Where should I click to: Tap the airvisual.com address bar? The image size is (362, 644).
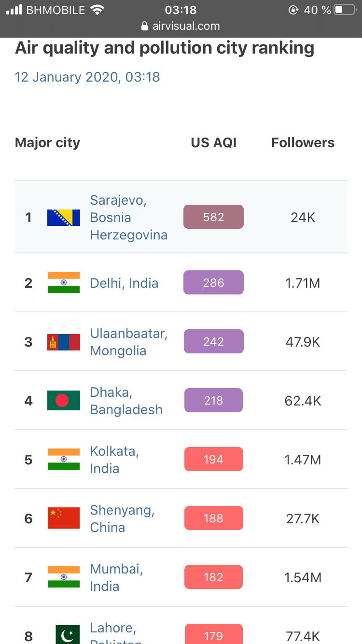click(181, 26)
